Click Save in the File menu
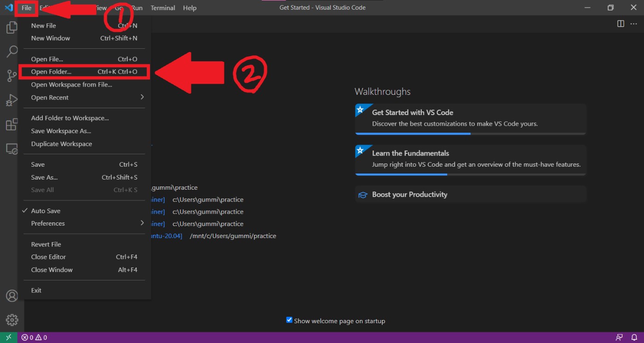This screenshot has width=644, height=343. pyautogui.click(x=84, y=164)
